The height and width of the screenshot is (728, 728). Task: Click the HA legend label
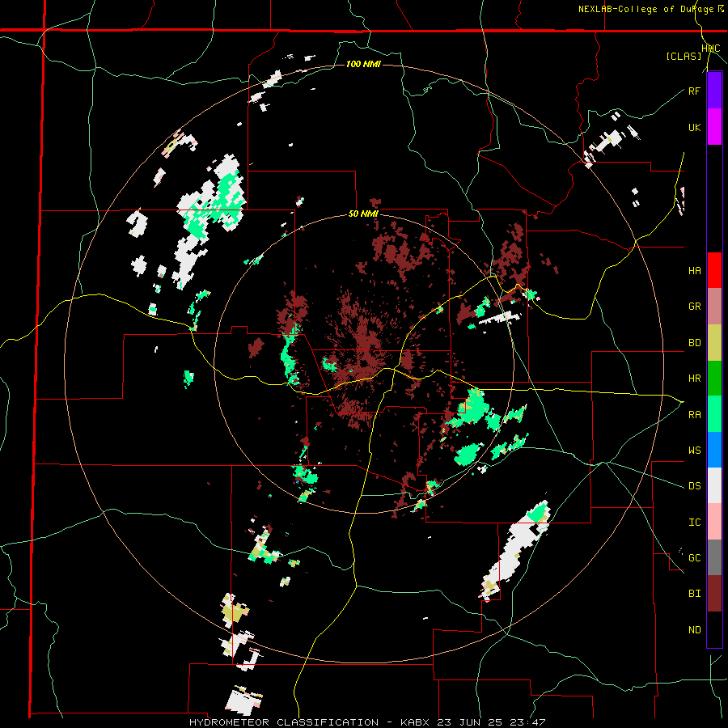click(695, 271)
